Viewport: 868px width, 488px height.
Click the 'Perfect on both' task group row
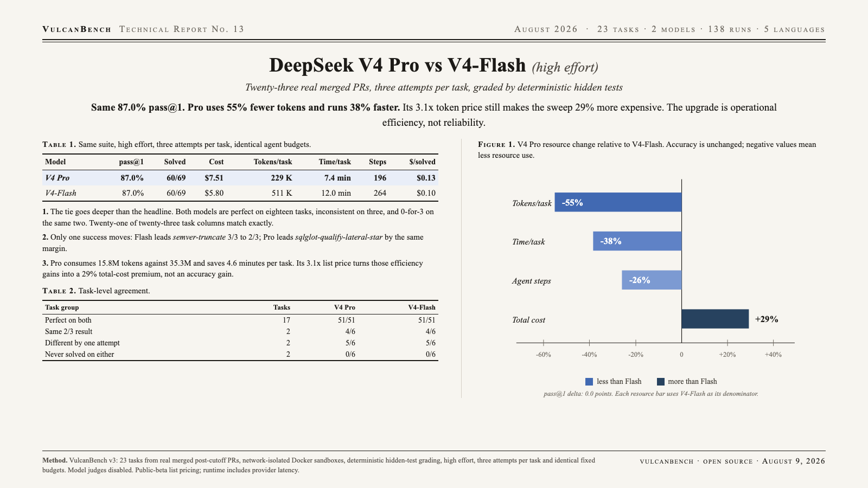240,320
